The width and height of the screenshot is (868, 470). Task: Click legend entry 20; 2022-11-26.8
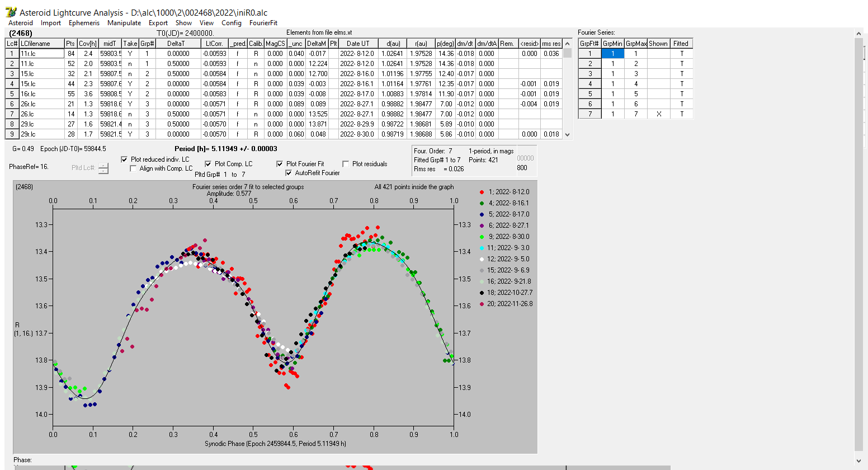click(510, 304)
